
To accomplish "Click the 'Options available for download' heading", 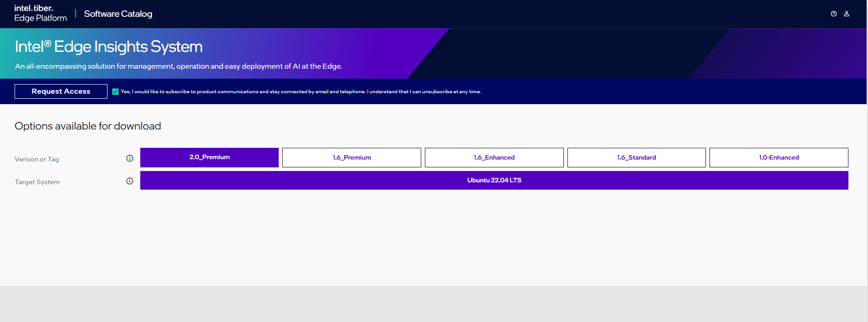I will click(88, 126).
